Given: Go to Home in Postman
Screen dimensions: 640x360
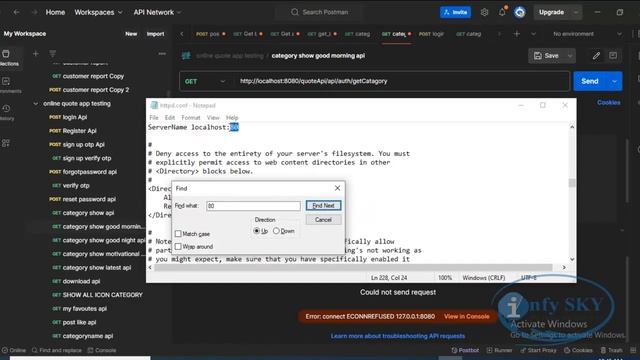Looking at the screenshot, I should [x=55, y=12].
